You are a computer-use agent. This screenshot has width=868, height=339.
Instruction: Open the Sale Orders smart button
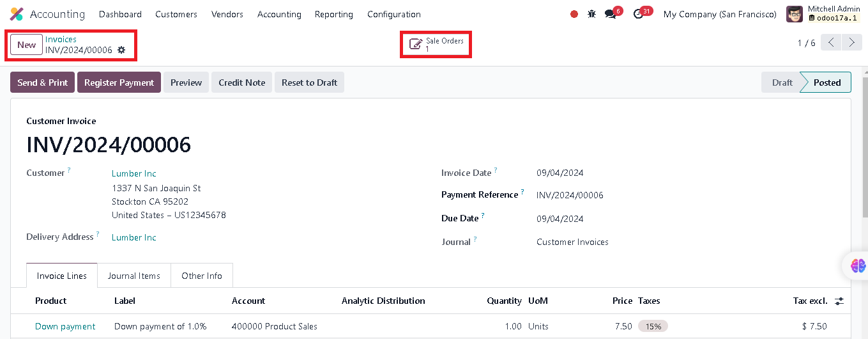[x=436, y=44]
